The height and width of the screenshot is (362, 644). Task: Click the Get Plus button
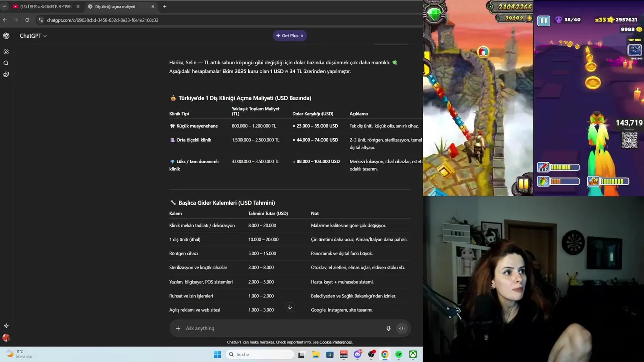pos(287,36)
